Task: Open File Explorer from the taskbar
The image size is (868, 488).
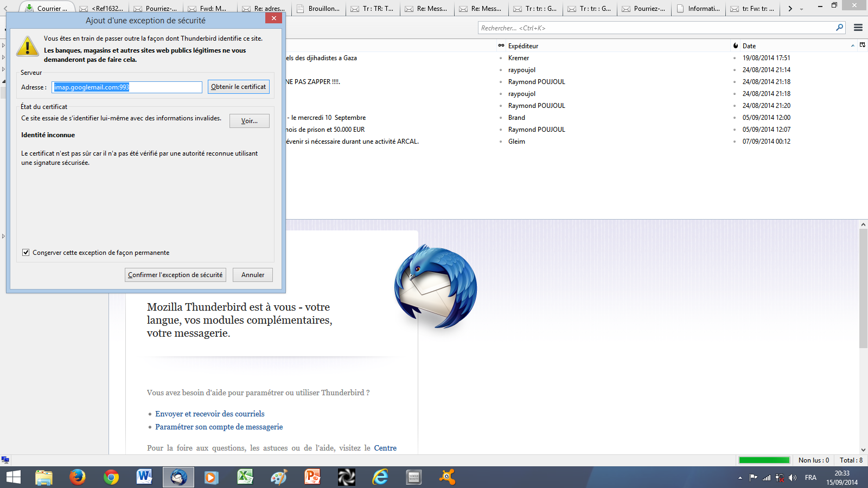Action: tap(44, 477)
